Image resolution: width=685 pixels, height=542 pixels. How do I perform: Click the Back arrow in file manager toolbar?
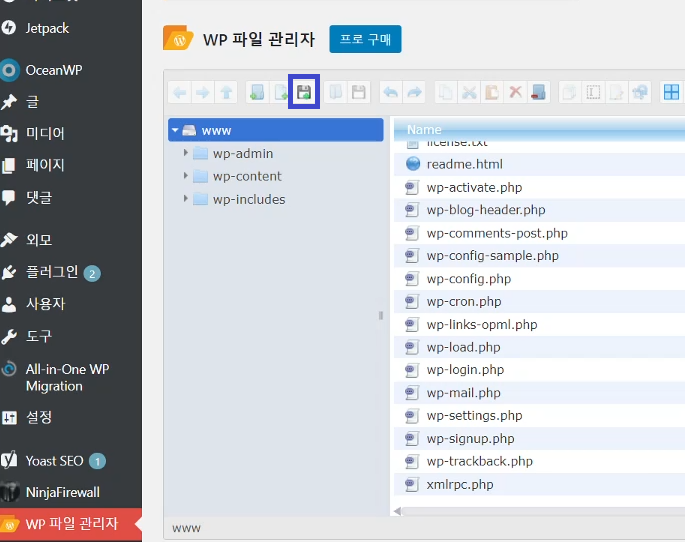pyautogui.click(x=180, y=92)
